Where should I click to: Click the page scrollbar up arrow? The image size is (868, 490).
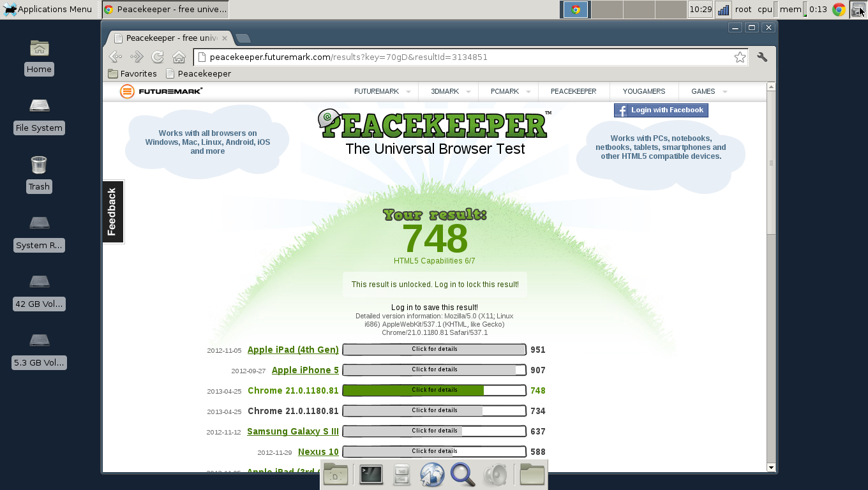(771, 86)
